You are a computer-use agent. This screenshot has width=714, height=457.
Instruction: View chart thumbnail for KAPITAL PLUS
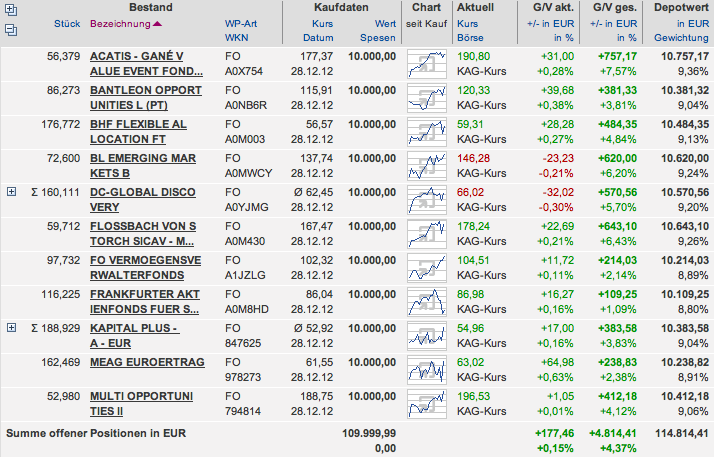pyautogui.click(x=427, y=335)
